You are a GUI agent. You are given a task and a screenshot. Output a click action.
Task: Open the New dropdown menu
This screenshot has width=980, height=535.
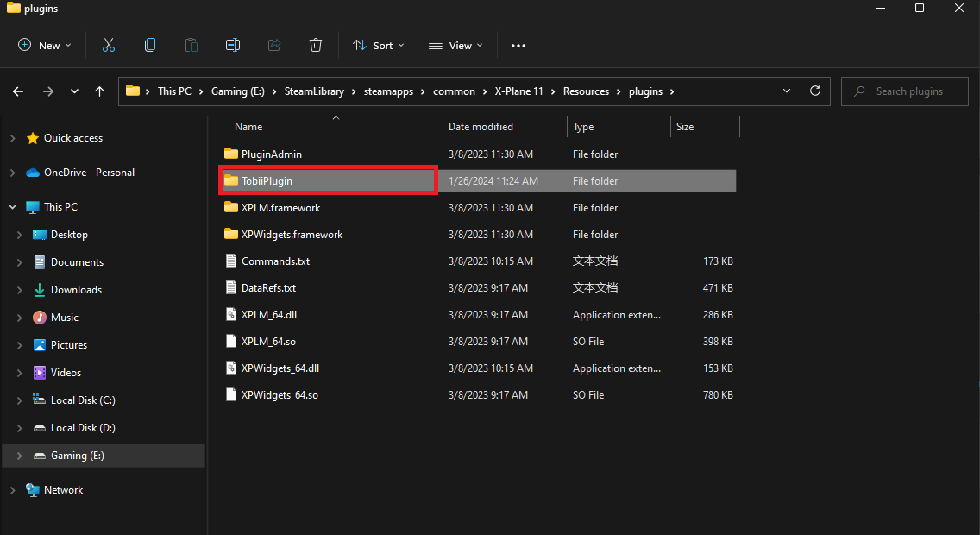[45, 46]
